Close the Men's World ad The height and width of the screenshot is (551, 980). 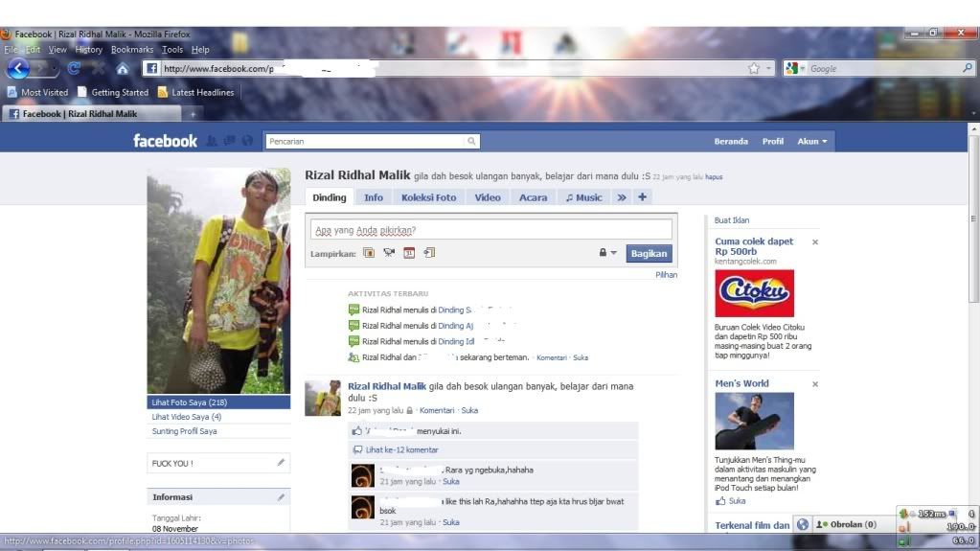[x=815, y=384]
